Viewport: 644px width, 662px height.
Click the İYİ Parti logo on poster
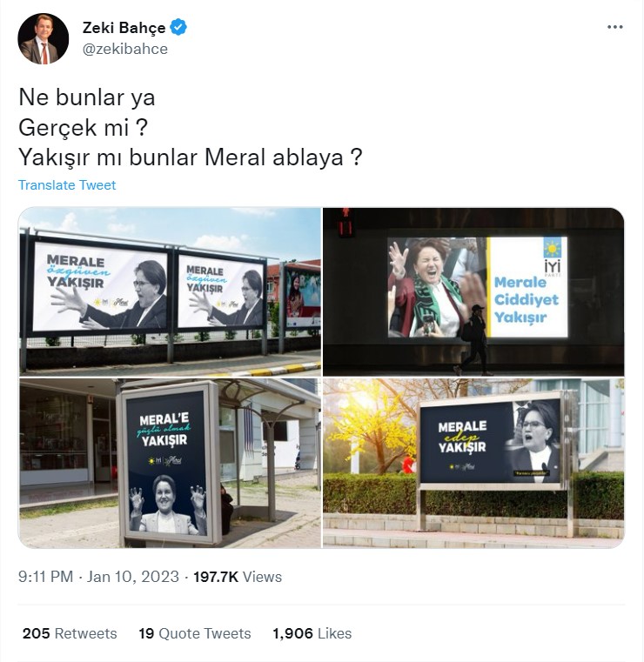553,258
